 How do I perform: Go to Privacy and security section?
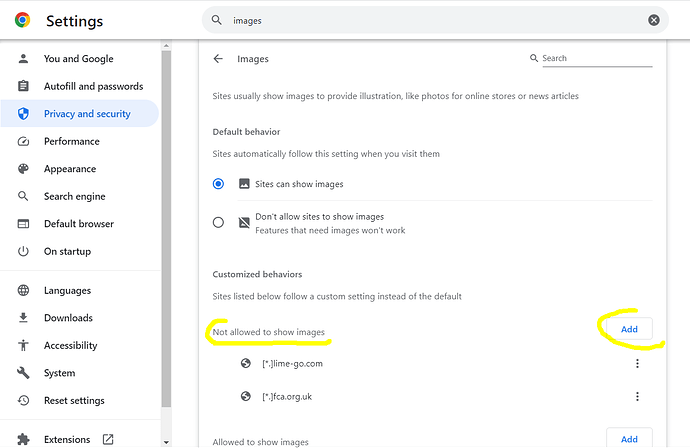(x=87, y=114)
